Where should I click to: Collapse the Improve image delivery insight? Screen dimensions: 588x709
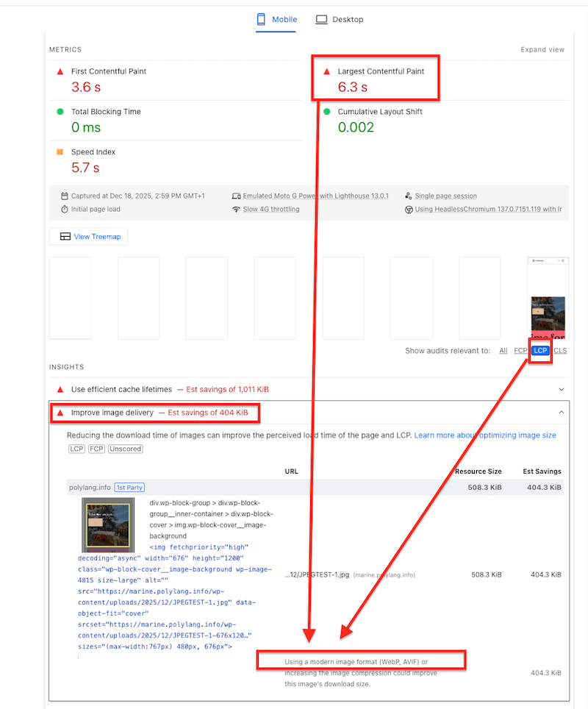[562, 413]
